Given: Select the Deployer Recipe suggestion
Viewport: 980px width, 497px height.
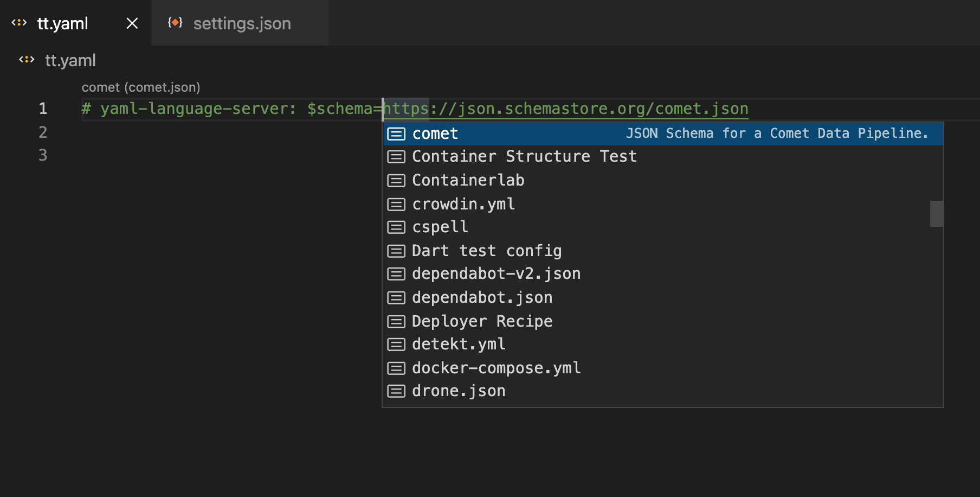Looking at the screenshot, I should coord(482,321).
